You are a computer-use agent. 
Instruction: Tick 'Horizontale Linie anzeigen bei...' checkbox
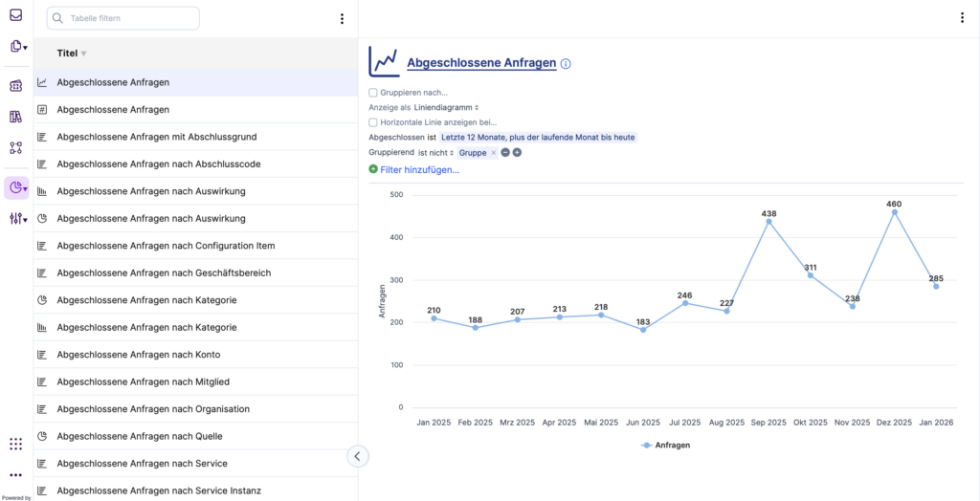(373, 122)
